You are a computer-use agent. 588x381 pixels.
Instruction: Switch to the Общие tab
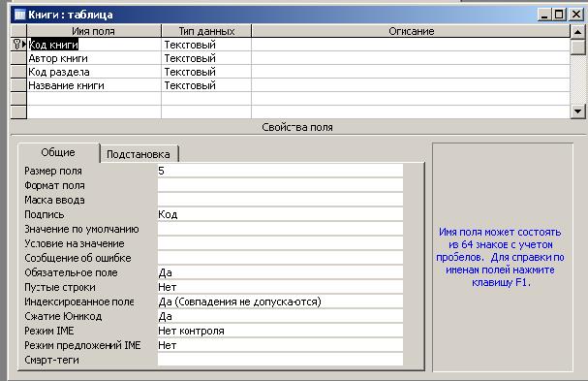click(x=58, y=152)
